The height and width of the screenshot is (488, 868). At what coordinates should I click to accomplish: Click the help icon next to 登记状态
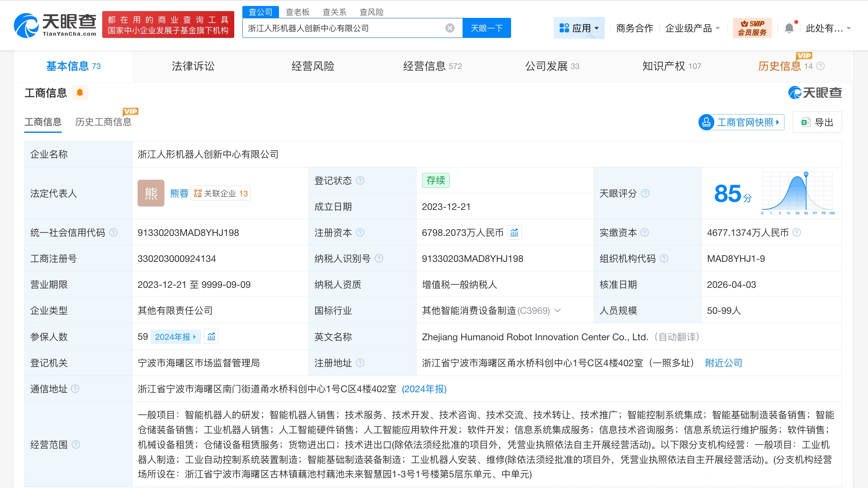click(360, 181)
